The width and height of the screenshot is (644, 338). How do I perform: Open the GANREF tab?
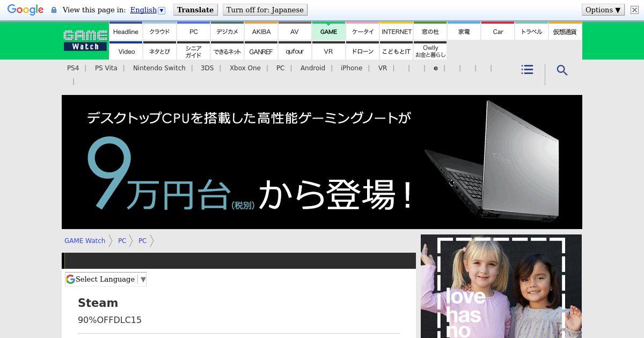click(261, 51)
